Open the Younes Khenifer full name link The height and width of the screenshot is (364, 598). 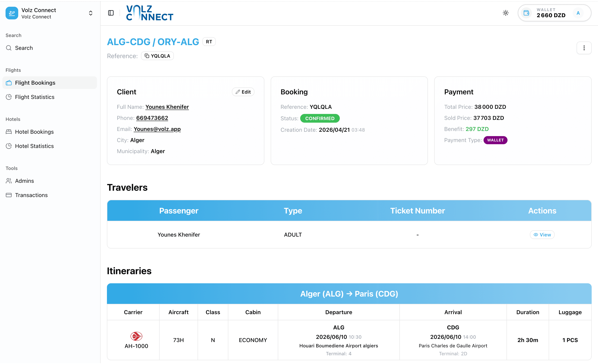click(167, 107)
